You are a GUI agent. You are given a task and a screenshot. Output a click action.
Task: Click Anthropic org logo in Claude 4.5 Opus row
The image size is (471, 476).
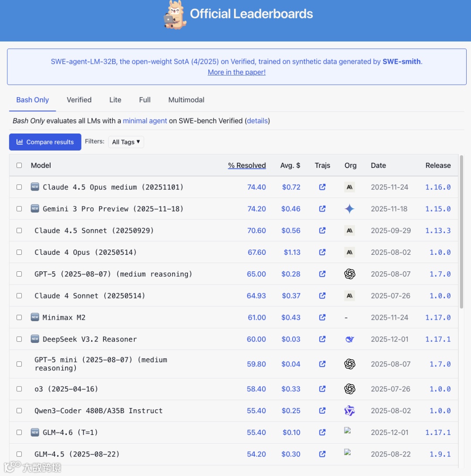[x=350, y=187]
